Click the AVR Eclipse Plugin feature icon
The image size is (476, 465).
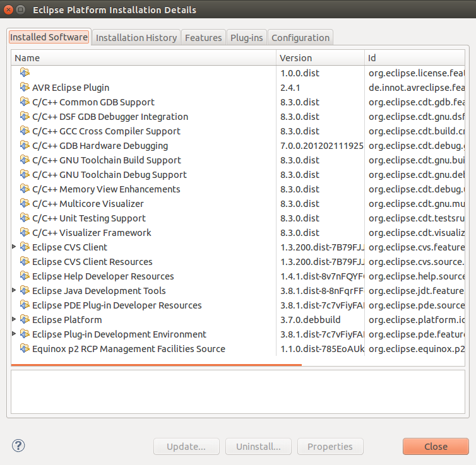[25, 87]
